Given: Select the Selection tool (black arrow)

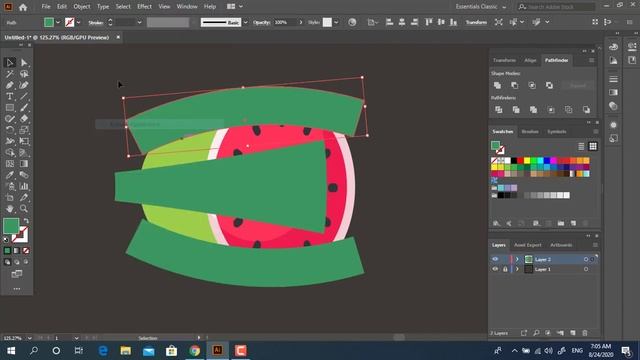Looking at the screenshot, I should pos(10,62).
